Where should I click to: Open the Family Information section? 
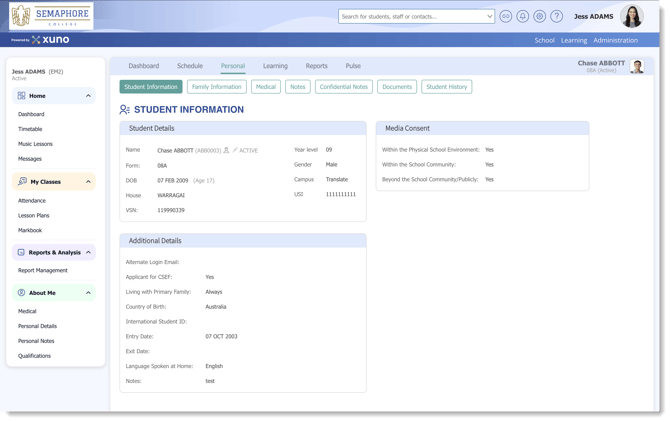(x=217, y=87)
